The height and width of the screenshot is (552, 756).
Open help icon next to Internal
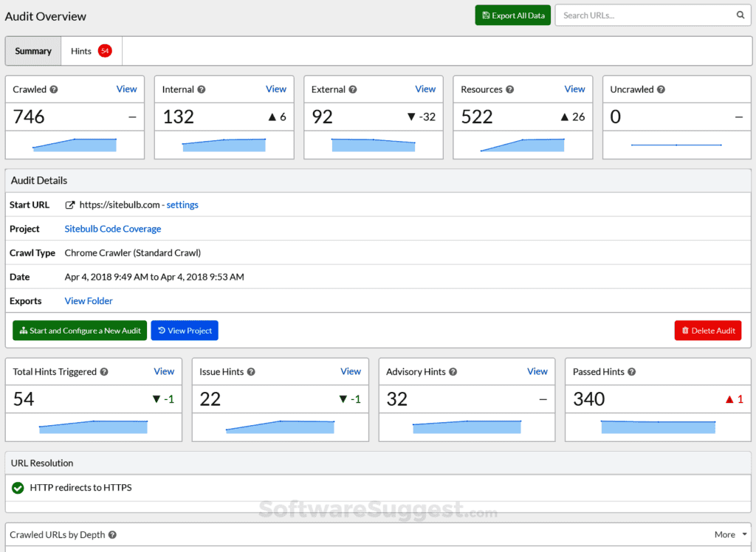[x=202, y=89]
